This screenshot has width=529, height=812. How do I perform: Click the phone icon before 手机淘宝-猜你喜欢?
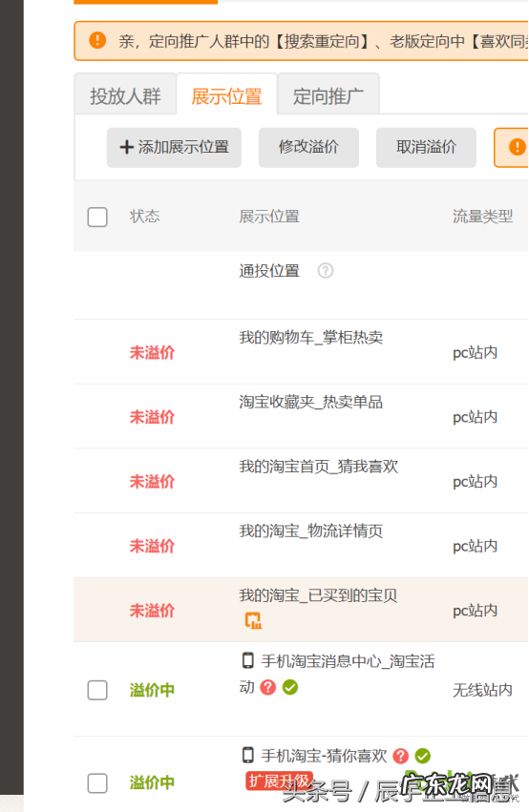(x=248, y=755)
